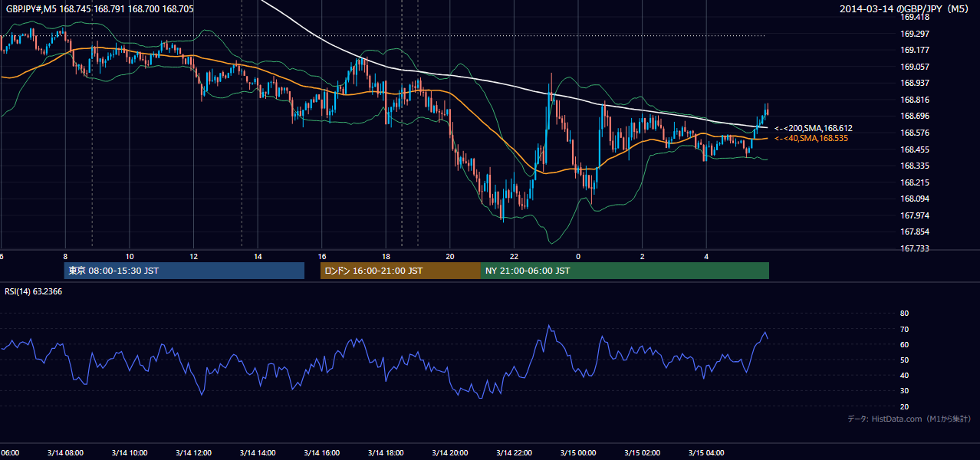The image size is (980, 460).
Task: Click RSI scale value 20 on right axis
Action: coord(904,406)
